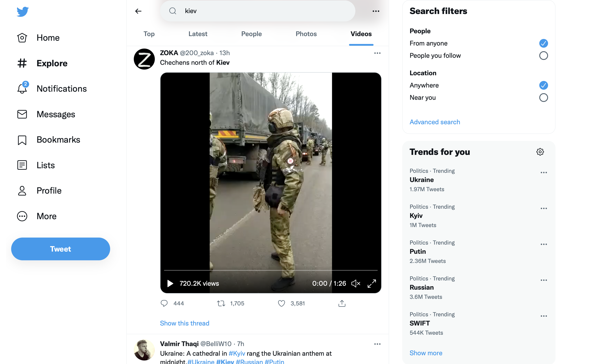Viewport: 589px width, 364px height.
Task: Unmute the video with the speaker icon
Action: click(x=356, y=283)
